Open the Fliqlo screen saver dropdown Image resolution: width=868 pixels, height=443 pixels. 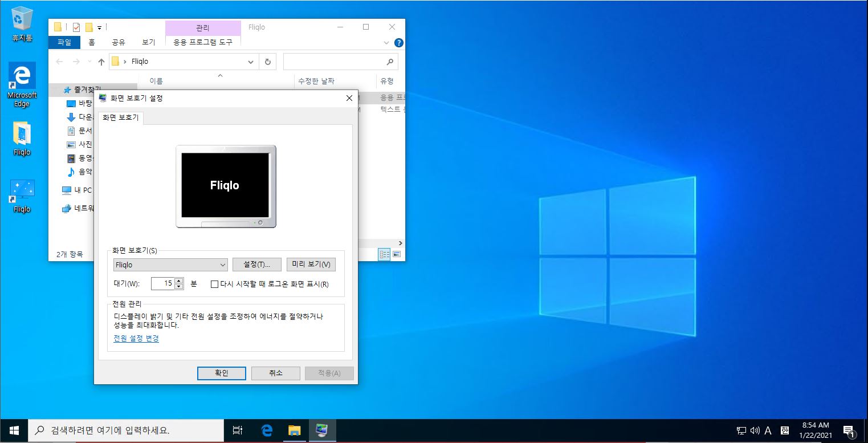click(170, 265)
